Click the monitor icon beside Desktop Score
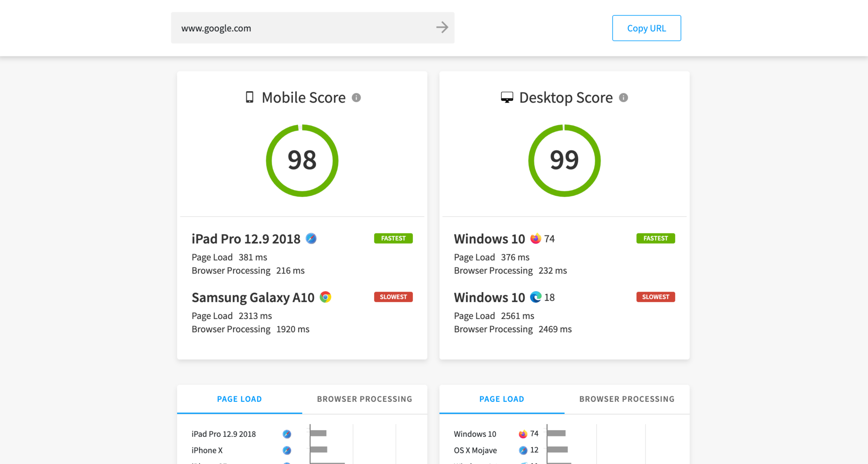Image resolution: width=868 pixels, height=464 pixels. pos(507,97)
